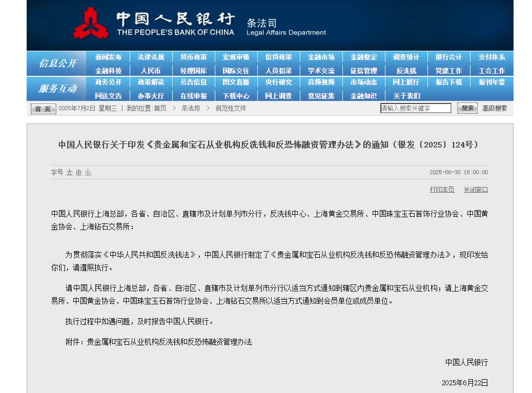Open 音频视频 page
Viewport: 532px width, 393px height.
click(321, 82)
